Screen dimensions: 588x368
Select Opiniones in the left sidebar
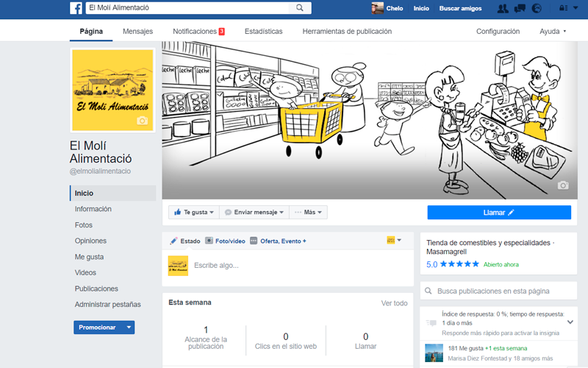tap(90, 241)
